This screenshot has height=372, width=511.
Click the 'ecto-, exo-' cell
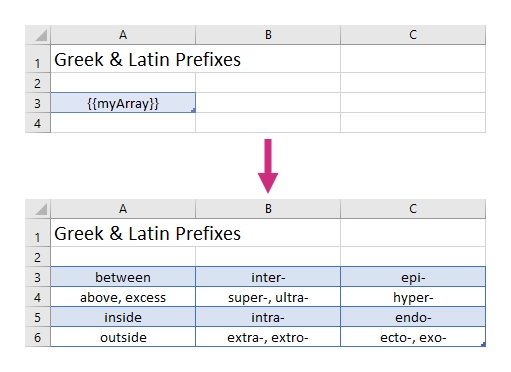pyautogui.click(x=413, y=337)
